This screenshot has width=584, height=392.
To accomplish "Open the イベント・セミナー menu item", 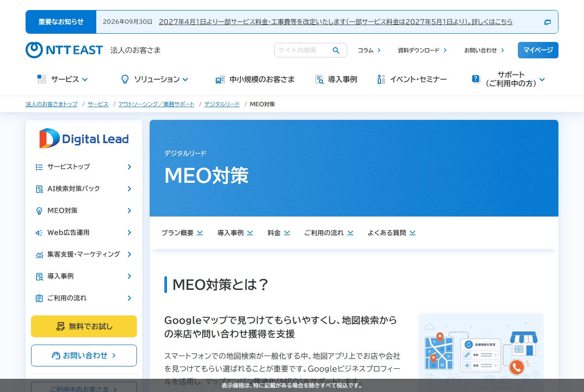I will coord(412,79).
